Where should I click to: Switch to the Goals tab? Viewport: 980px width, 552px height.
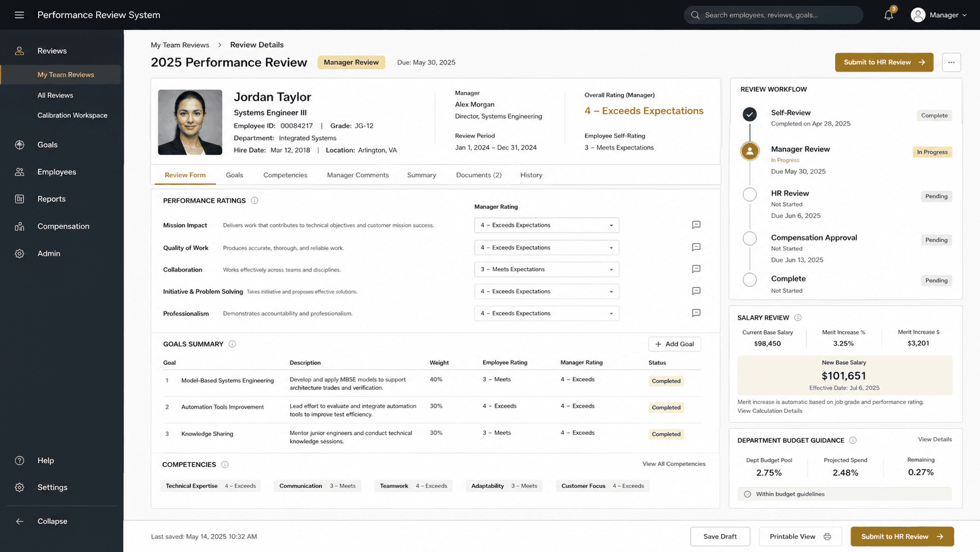click(x=234, y=175)
